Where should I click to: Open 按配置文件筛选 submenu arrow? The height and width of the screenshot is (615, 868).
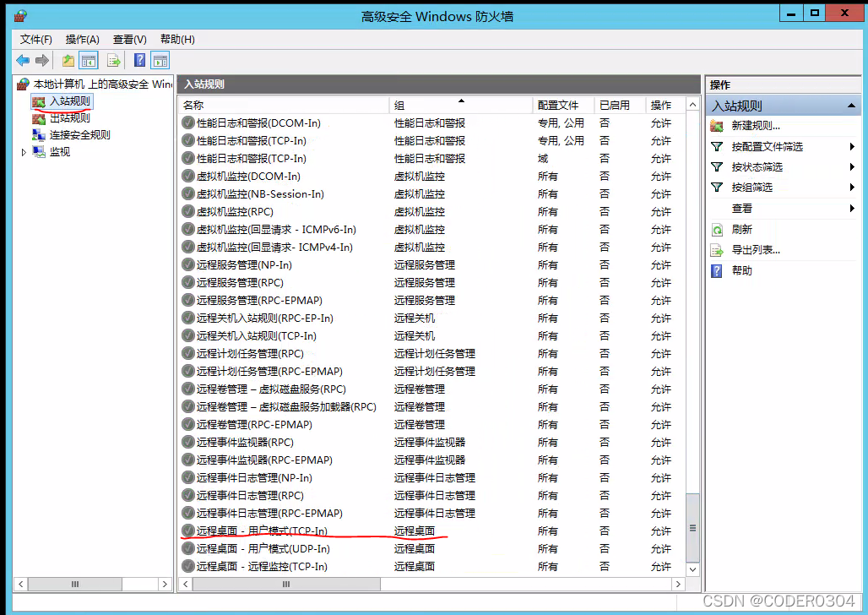(852, 147)
